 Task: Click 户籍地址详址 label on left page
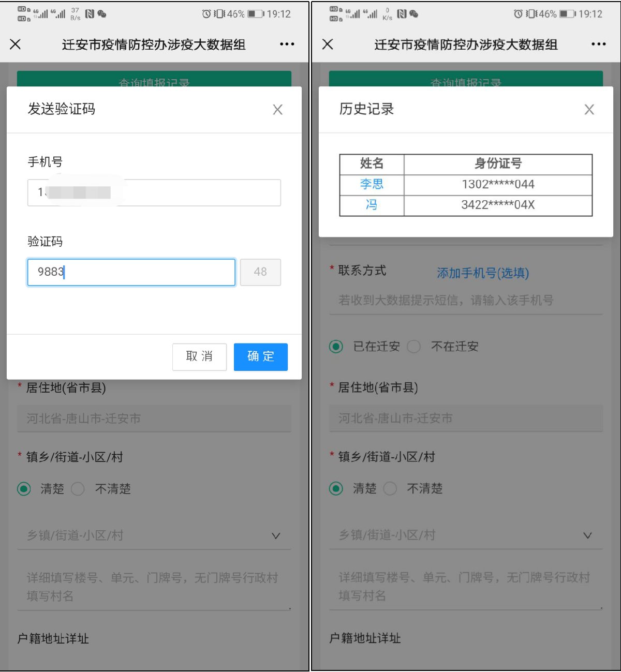(53, 639)
